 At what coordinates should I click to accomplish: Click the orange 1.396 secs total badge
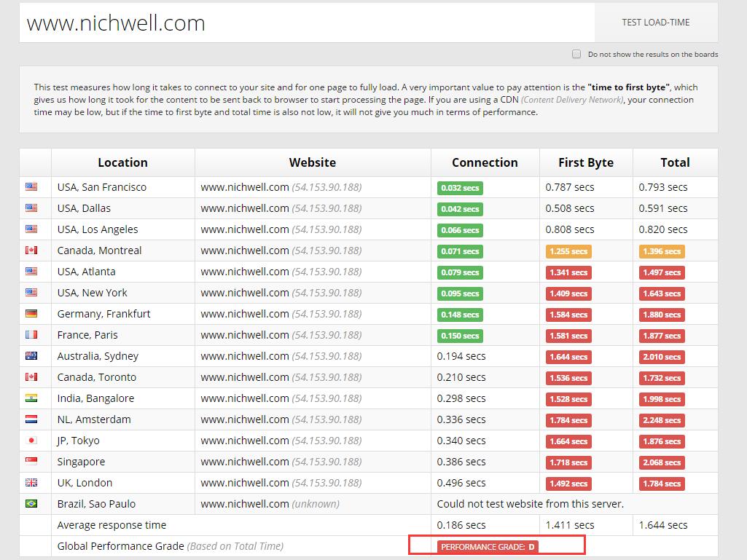pos(662,251)
